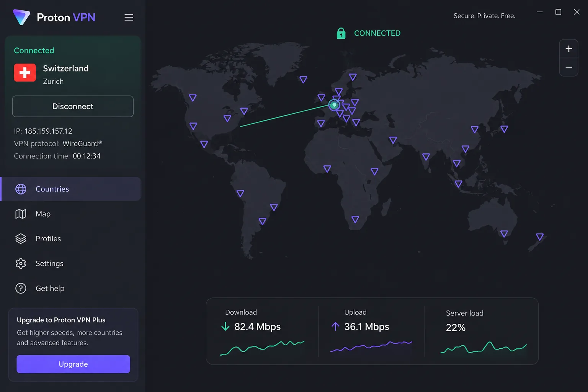The height and width of the screenshot is (392, 588).
Task: Switch to the Map view
Action: click(71, 214)
